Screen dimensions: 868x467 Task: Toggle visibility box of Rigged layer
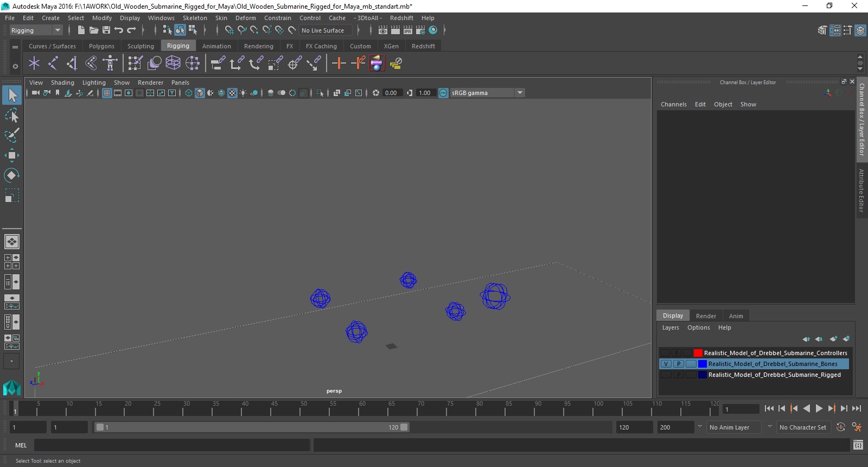pos(665,375)
